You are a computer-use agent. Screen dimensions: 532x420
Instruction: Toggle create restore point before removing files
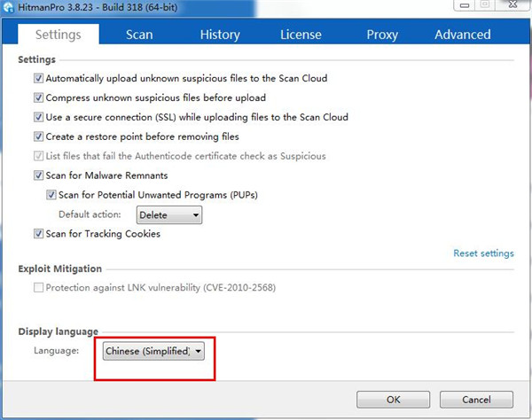pyautogui.click(x=38, y=136)
